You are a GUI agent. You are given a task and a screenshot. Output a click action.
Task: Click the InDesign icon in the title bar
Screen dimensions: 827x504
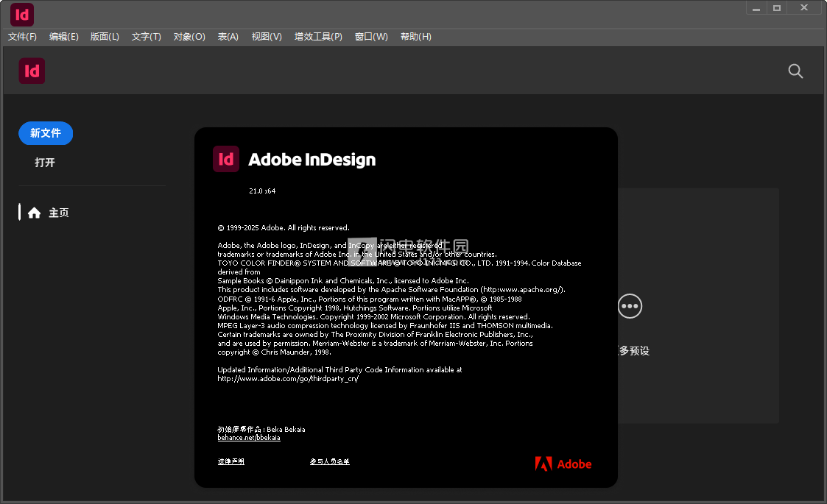coord(22,14)
